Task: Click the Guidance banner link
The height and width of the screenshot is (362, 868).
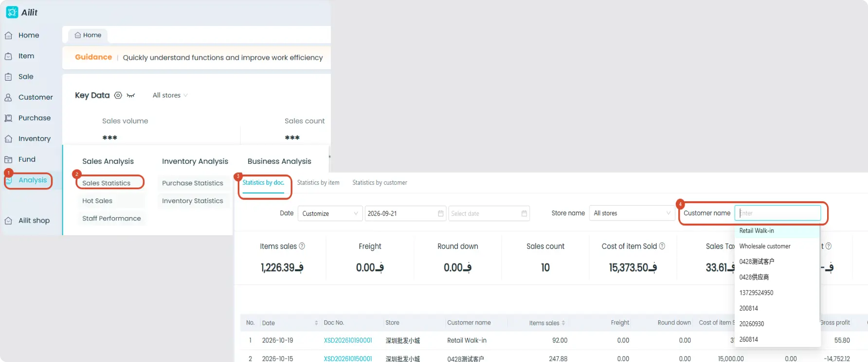Action: (93, 57)
